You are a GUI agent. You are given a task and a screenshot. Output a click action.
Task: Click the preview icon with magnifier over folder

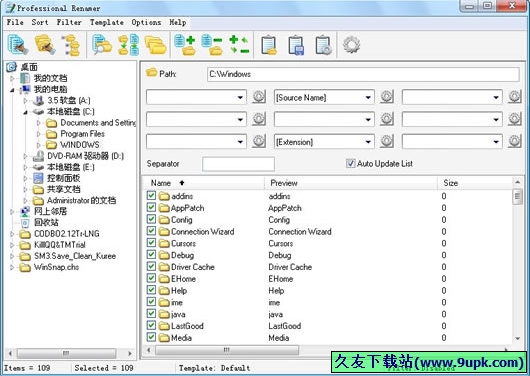102,45
